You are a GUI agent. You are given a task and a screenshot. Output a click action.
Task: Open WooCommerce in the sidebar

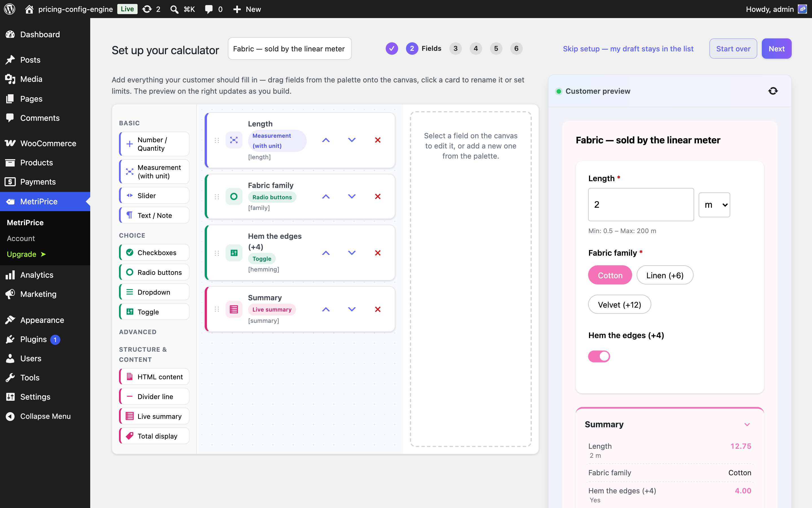click(45, 143)
